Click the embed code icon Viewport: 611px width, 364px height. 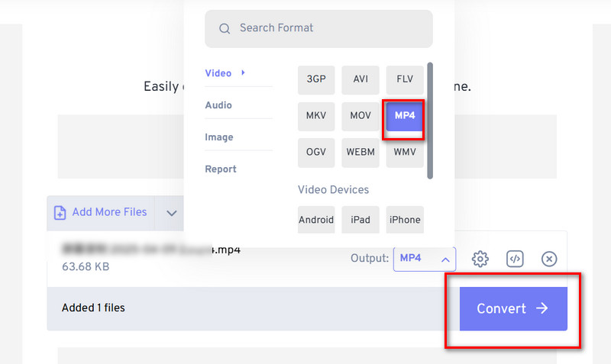pos(515,259)
